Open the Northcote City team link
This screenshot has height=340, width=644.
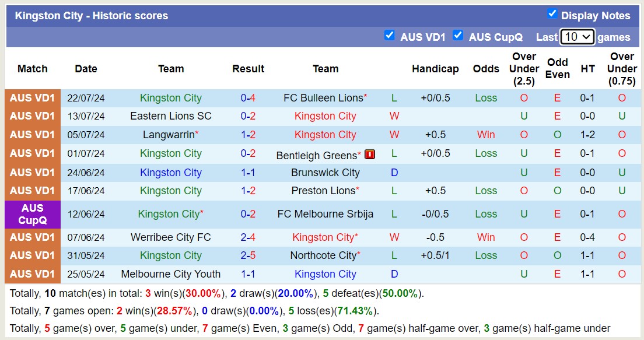tap(323, 255)
